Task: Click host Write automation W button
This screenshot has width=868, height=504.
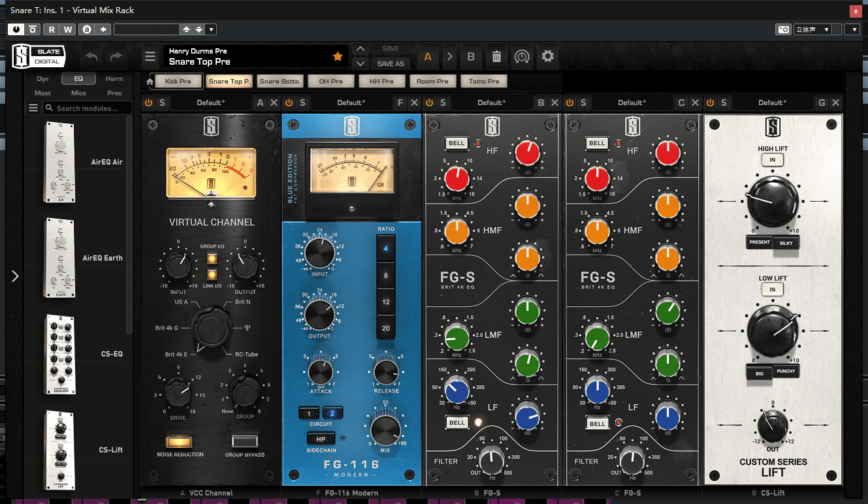Action: pyautogui.click(x=68, y=29)
